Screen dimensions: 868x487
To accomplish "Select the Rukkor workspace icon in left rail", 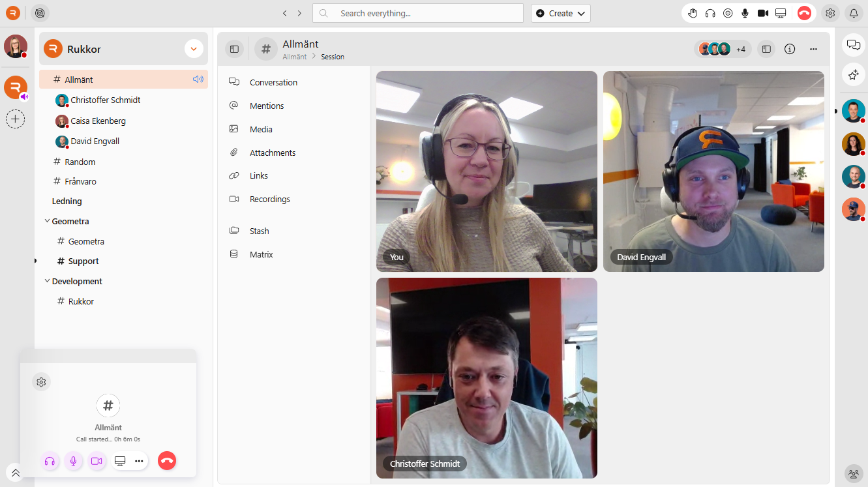I will 16,87.
